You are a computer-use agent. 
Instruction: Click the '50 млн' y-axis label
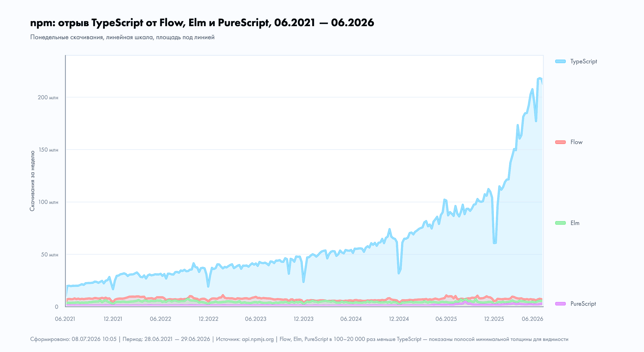(x=50, y=255)
